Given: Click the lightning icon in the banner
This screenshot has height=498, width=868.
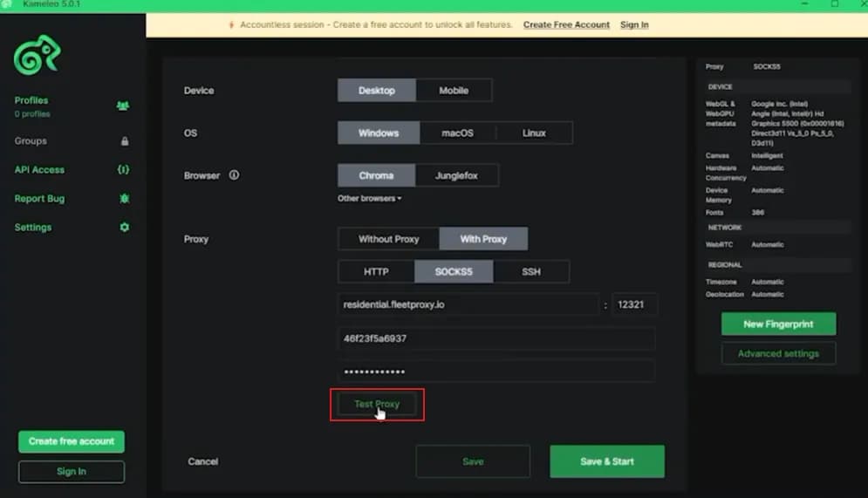Looking at the screenshot, I should pyautogui.click(x=231, y=25).
